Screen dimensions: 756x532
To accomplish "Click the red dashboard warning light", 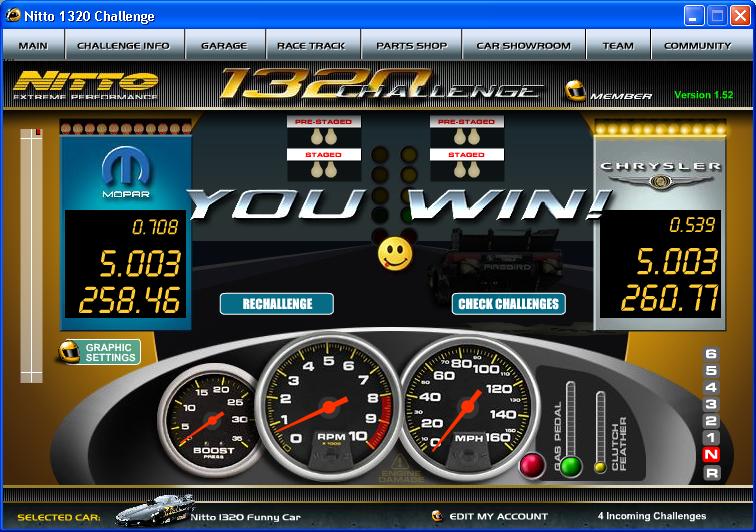I will tap(532, 465).
